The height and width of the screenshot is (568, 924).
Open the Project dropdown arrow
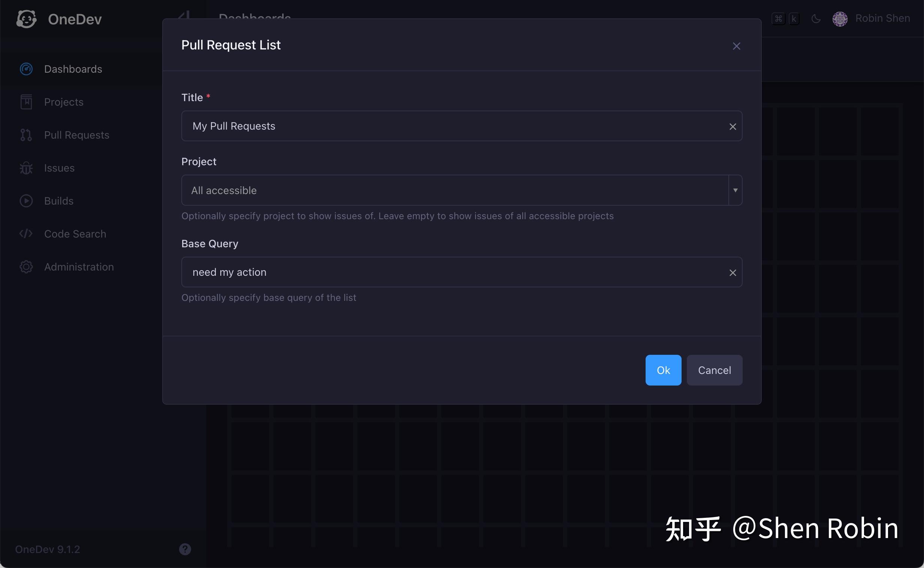[x=735, y=190]
